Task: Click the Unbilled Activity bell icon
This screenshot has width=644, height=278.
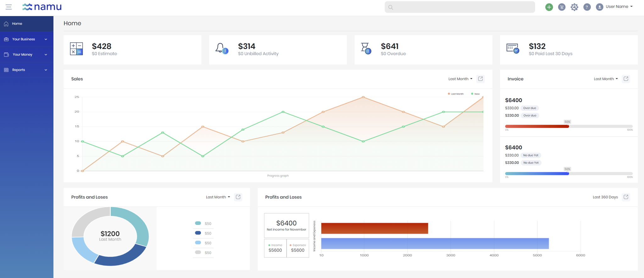Action: [222, 48]
